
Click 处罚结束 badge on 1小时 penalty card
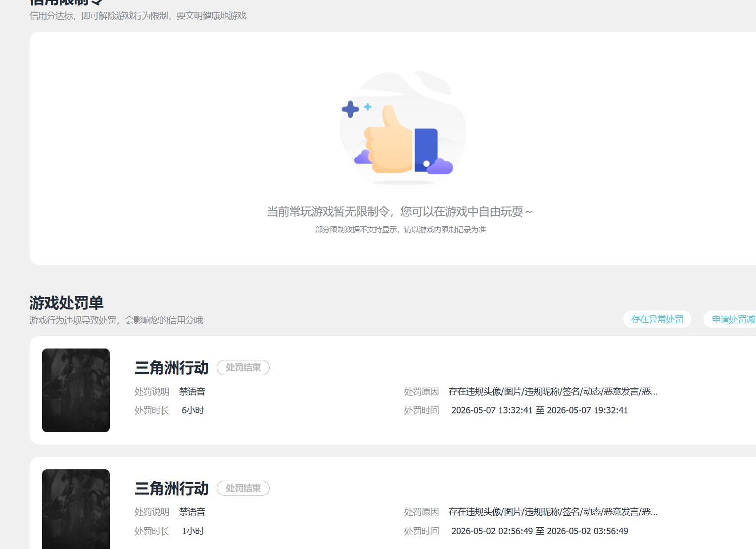point(243,488)
